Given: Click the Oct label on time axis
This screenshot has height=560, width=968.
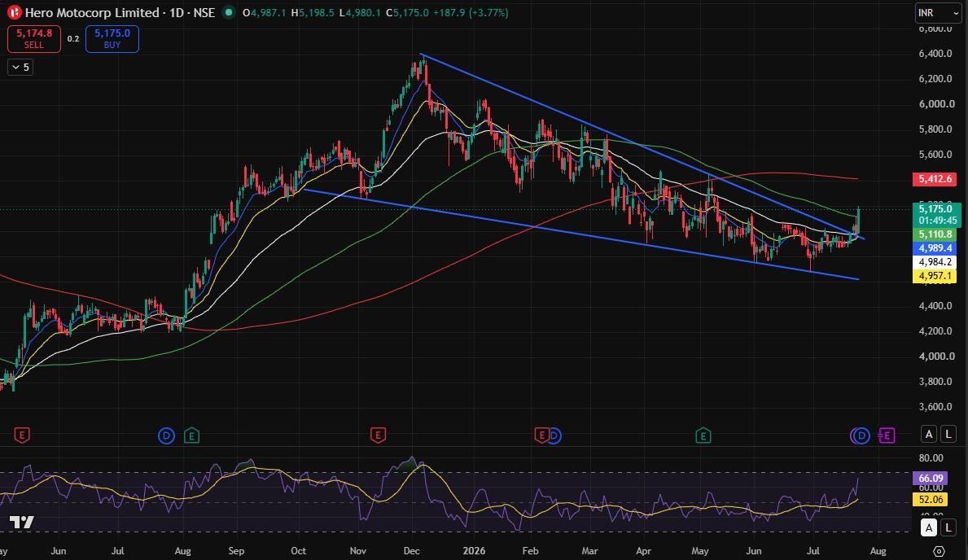Looking at the screenshot, I should [298, 551].
